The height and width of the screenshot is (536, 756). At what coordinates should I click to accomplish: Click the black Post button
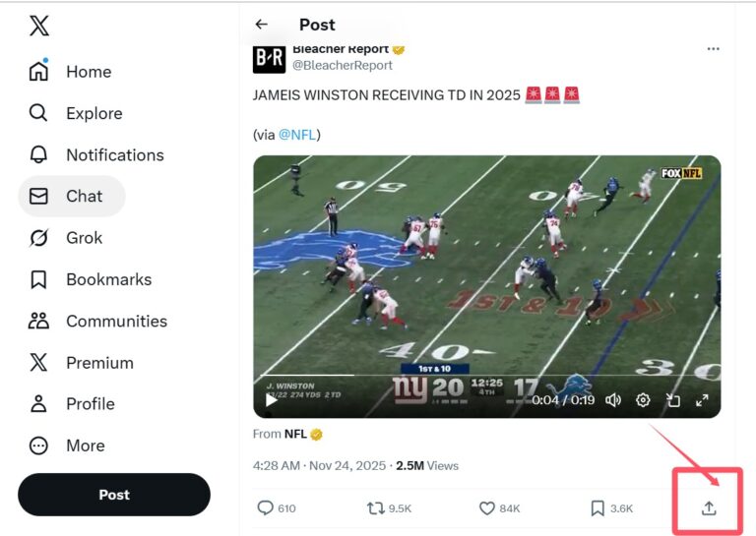114,495
